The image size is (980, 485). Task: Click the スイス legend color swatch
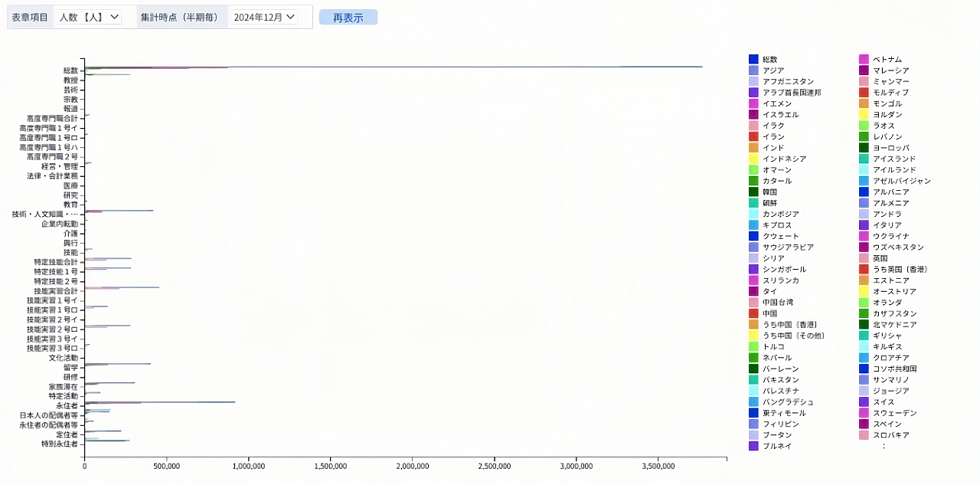(864, 401)
